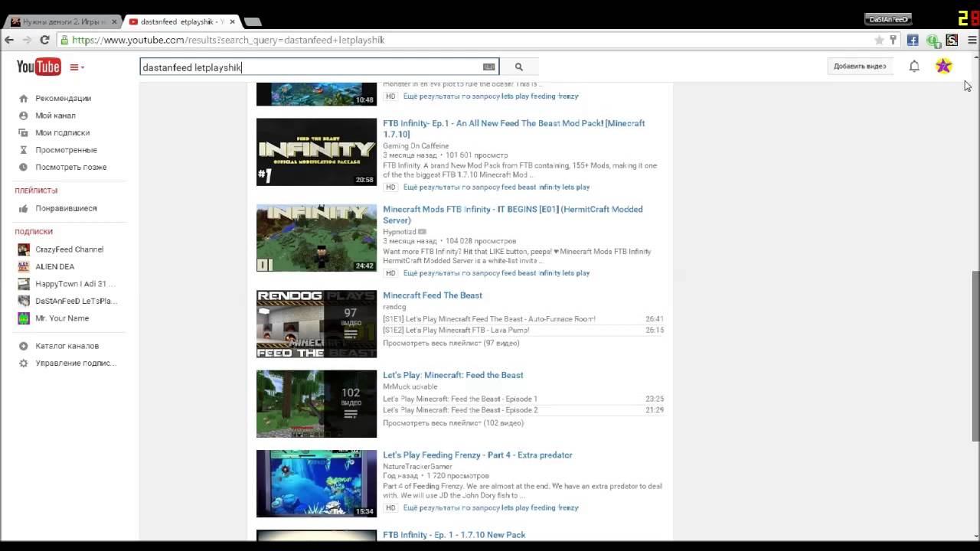Open the CrazyFeed Channel subscription
The width and height of the screenshot is (980, 551).
point(69,249)
